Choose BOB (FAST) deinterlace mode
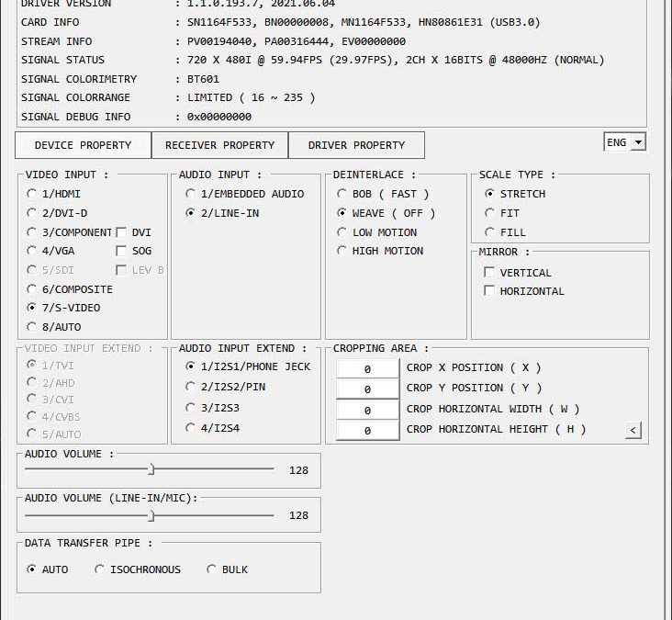The image size is (672, 620). click(x=342, y=194)
